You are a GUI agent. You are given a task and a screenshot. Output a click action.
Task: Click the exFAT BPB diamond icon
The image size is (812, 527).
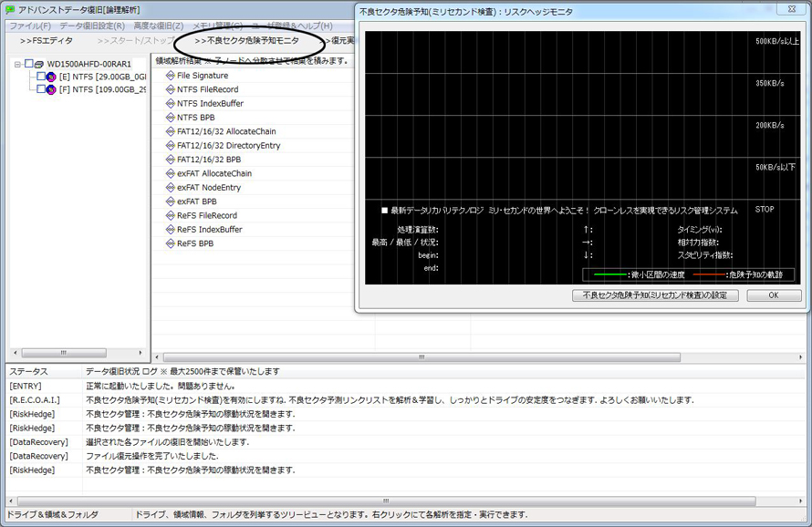[171, 201]
